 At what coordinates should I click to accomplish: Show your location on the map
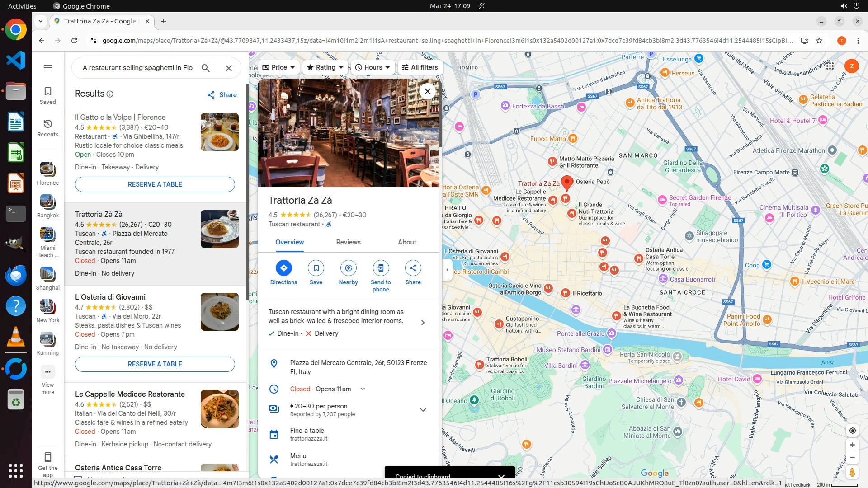click(x=852, y=431)
